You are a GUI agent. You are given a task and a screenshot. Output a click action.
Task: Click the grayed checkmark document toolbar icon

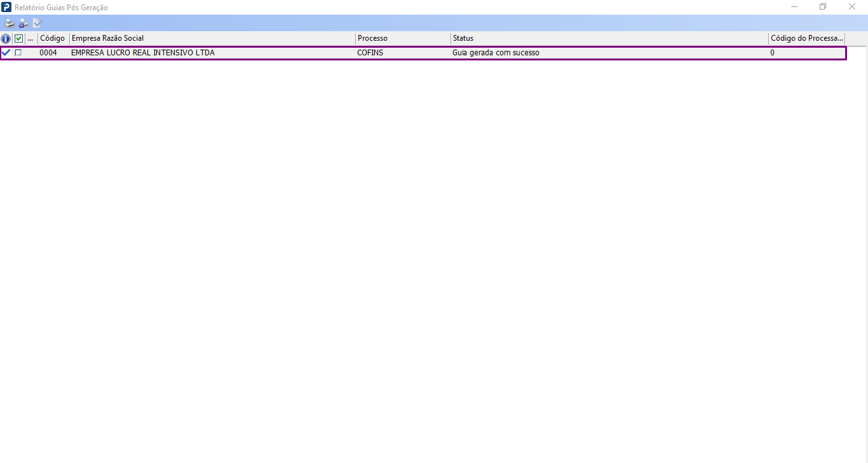point(37,24)
